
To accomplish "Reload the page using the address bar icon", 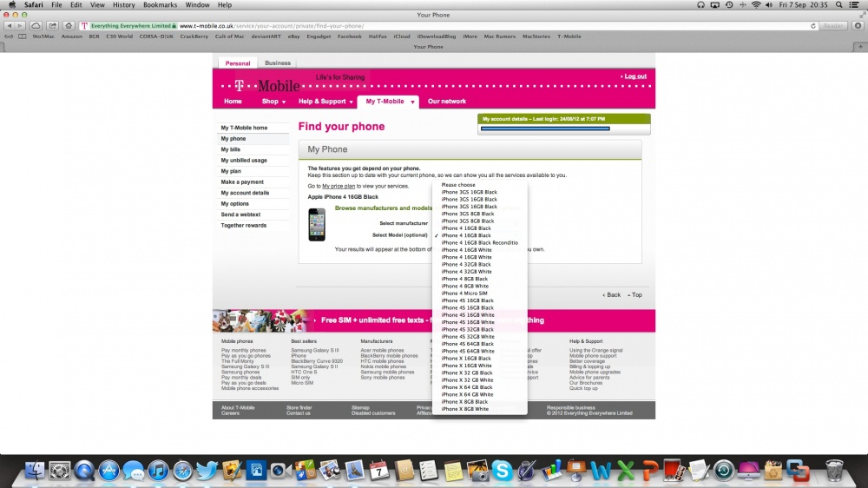I will click(811, 26).
